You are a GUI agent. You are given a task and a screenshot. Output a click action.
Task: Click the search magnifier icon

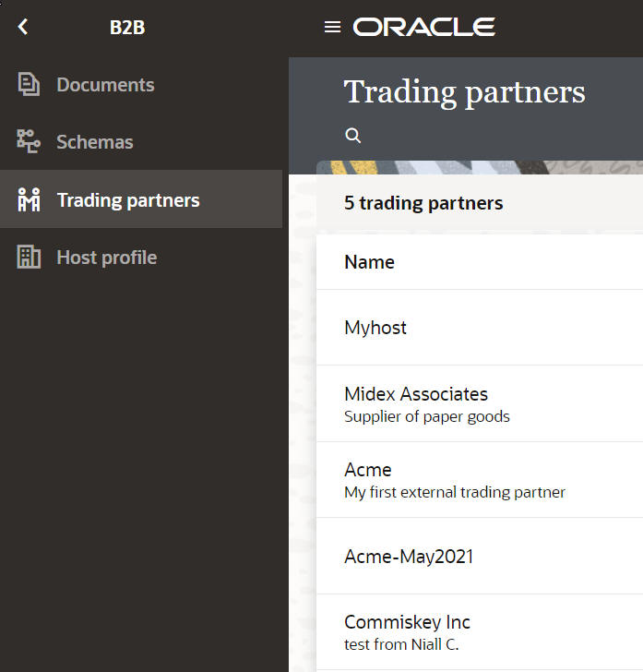352,136
